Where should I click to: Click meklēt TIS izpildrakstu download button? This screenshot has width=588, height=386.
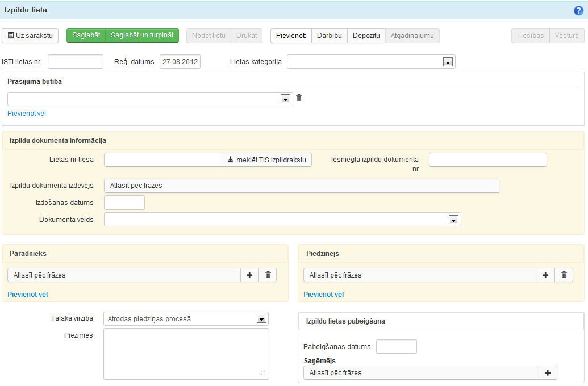267,160
